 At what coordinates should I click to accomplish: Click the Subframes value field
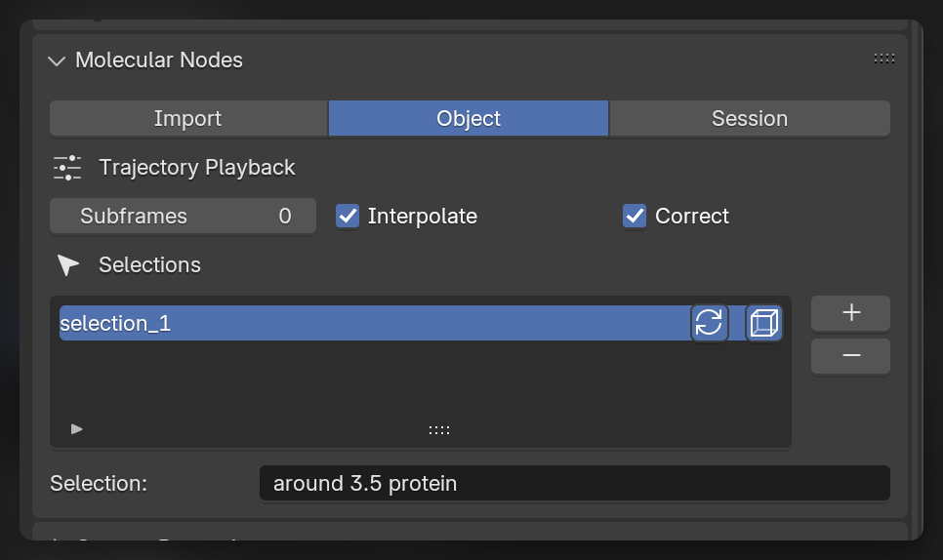click(x=183, y=217)
